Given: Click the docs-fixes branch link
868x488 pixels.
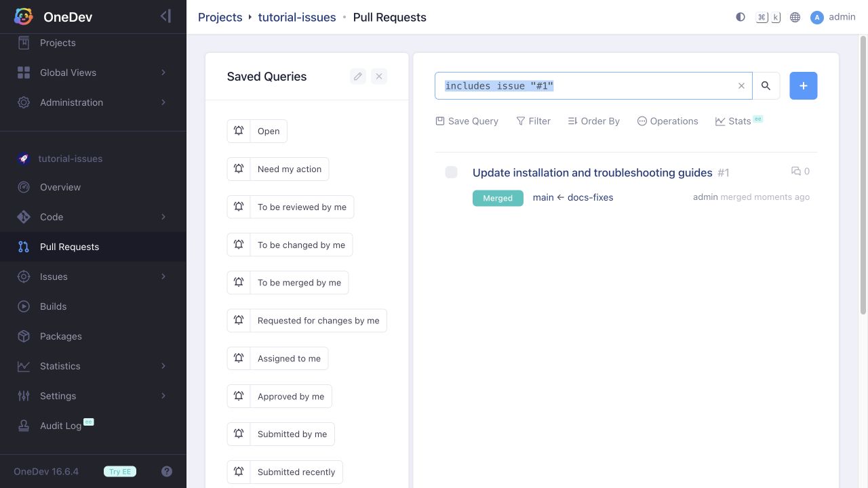Looking at the screenshot, I should [x=590, y=197].
